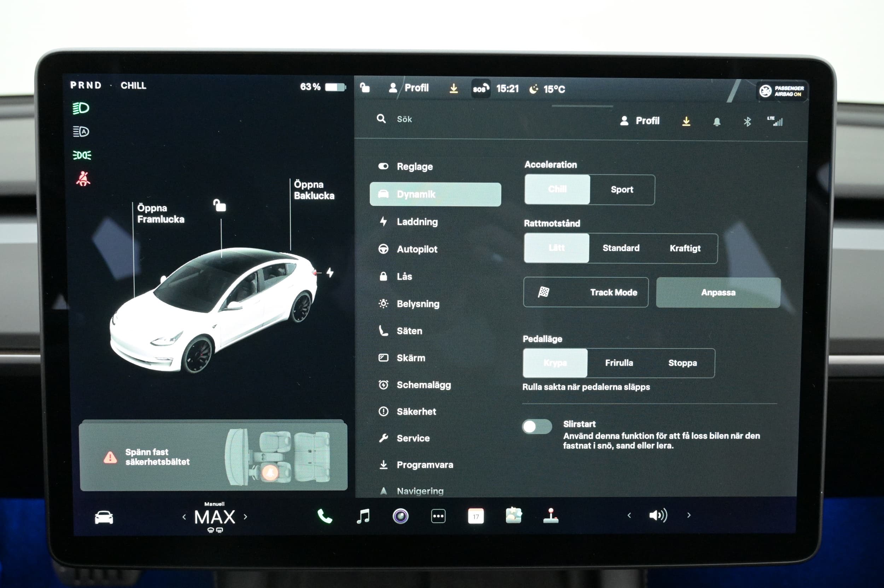
Task: Increase fan with right arrow beside MAX
Action: pos(245,517)
